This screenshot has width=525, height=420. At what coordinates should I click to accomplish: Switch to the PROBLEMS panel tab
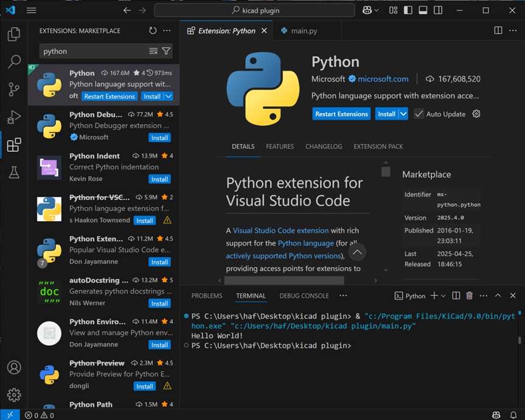click(207, 296)
